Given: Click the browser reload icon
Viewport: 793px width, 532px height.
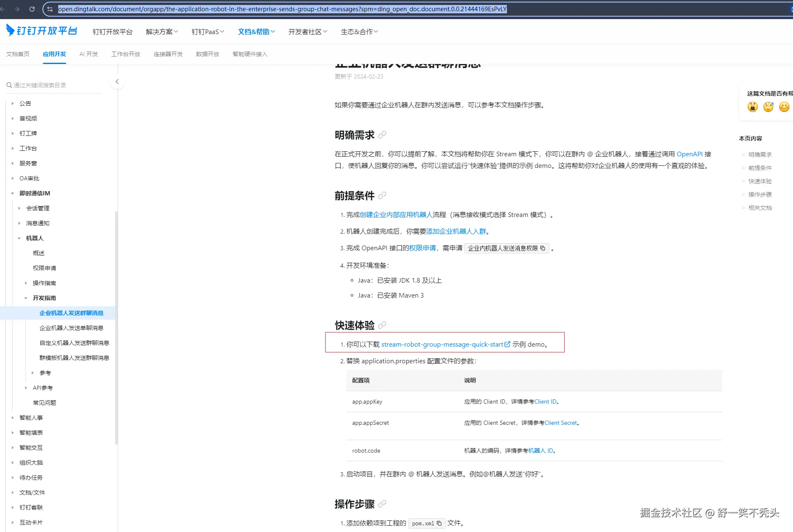Looking at the screenshot, I should coord(32,9).
